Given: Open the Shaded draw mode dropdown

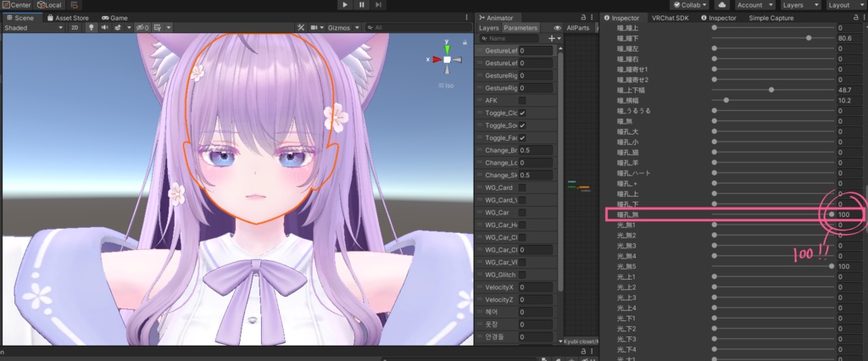Looking at the screenshot, I should point(33,28).
